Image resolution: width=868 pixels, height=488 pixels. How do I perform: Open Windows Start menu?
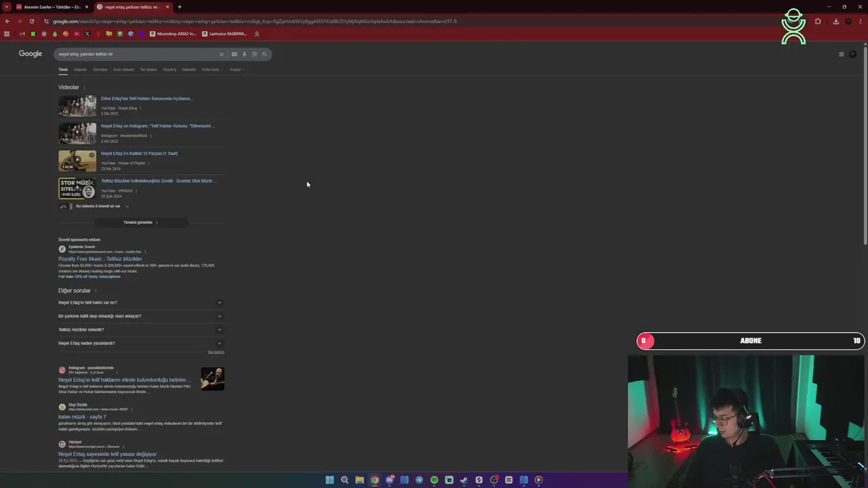click(330, 480)
